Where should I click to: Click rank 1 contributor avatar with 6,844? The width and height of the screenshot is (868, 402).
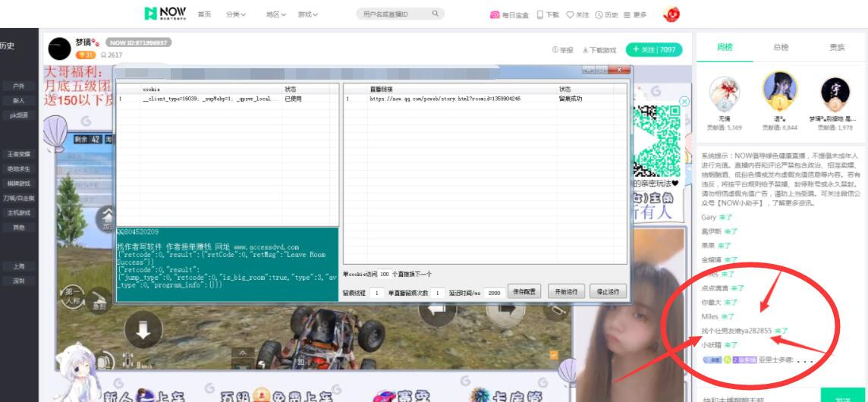pyautogui.click(x=779, y=91)
